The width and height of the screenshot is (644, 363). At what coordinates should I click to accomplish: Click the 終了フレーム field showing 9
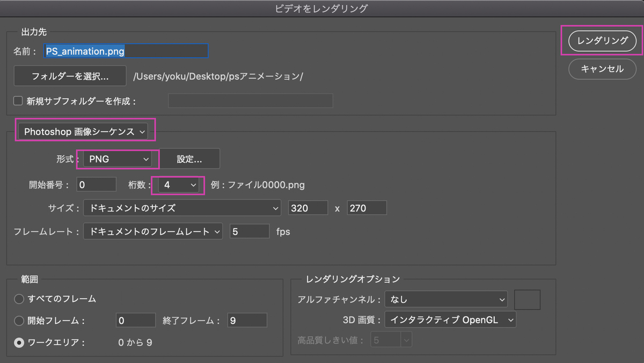tap(246, 320)
